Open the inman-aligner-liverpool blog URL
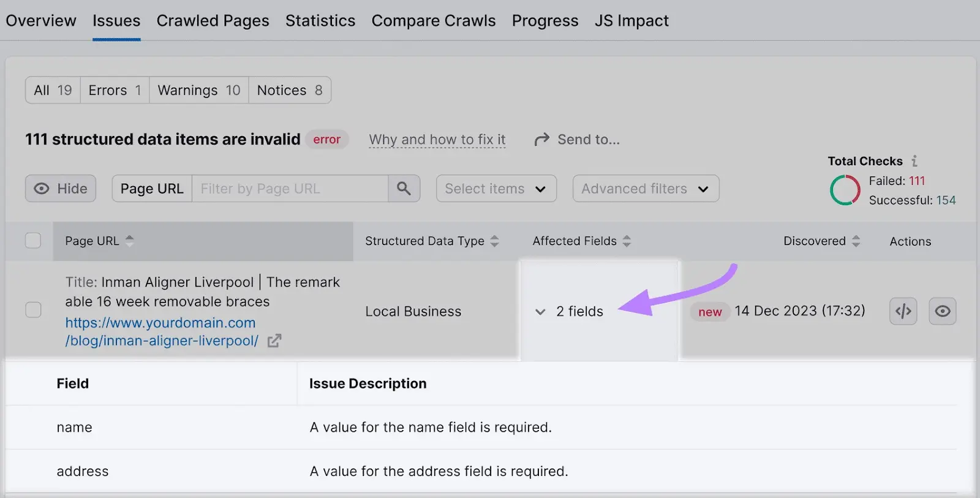 pyautogui.click(x=161, y=331)
